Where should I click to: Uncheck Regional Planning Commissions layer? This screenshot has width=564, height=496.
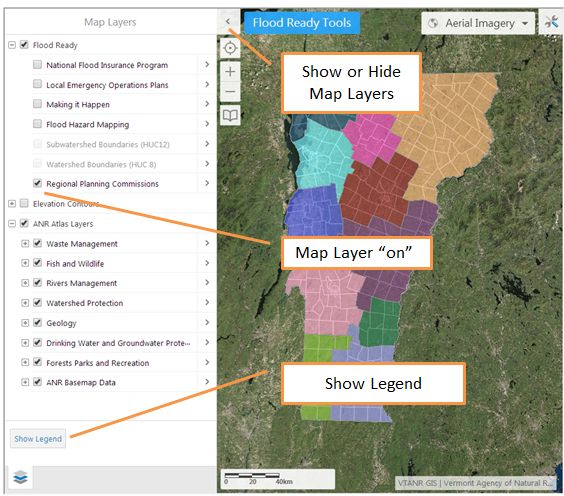(x=37, y=183)
